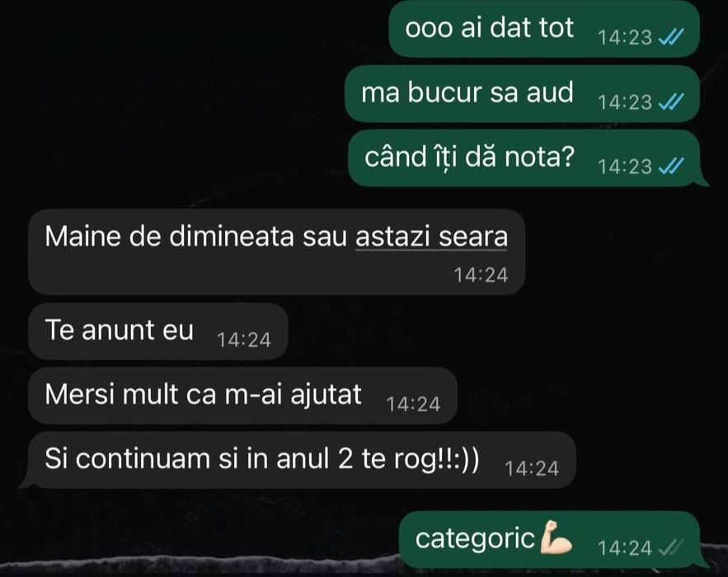
Task: Click the flexed biceps emoji
Action: [x=556, y=537]
